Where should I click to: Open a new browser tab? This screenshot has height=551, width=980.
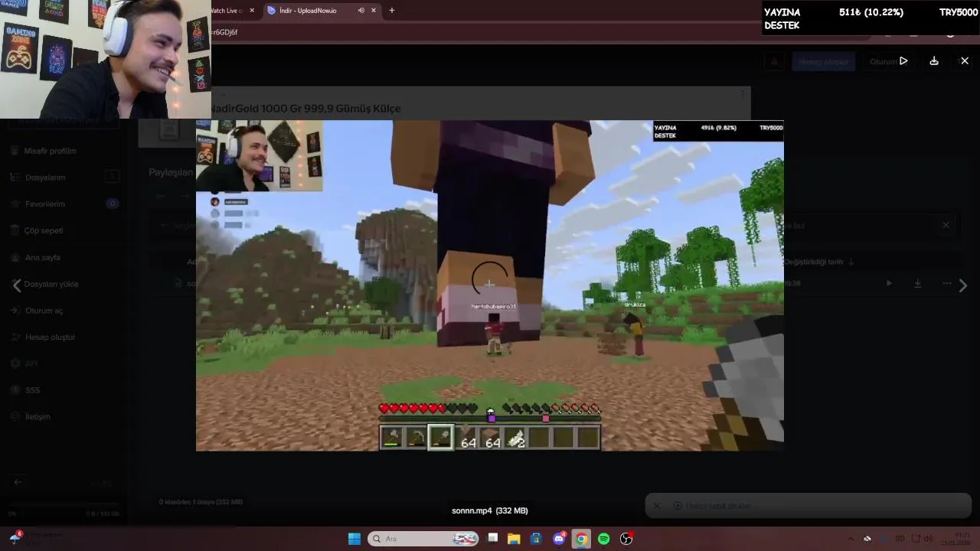(392, 11)
